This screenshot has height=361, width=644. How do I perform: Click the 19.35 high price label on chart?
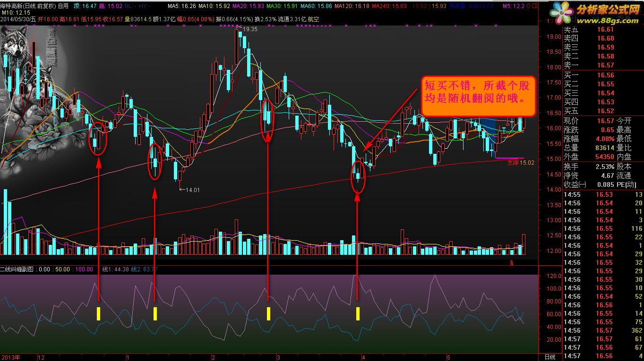click(250, 29)
